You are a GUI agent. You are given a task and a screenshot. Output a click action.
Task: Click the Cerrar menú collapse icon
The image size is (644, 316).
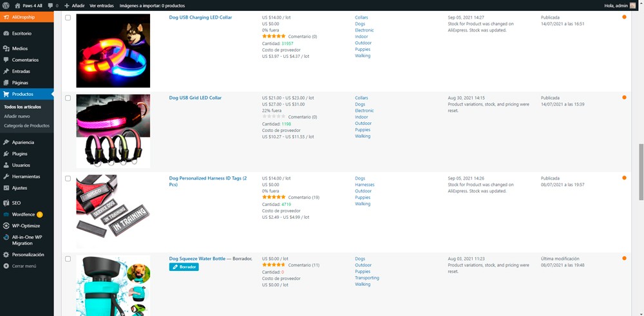click(6, 266)
